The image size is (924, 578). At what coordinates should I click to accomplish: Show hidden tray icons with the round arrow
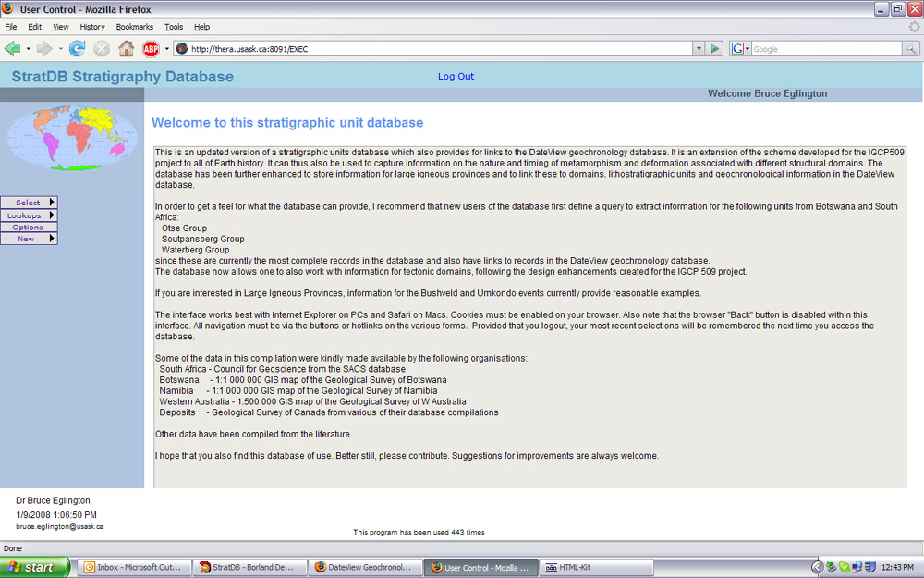point(818,568)
